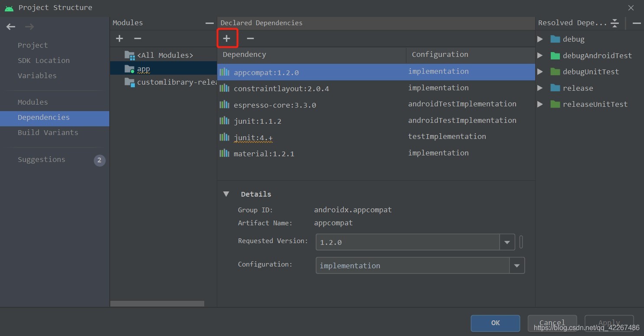Click the material library icon
The width and height of the screenshot is (644, 336).
[224, 153]
